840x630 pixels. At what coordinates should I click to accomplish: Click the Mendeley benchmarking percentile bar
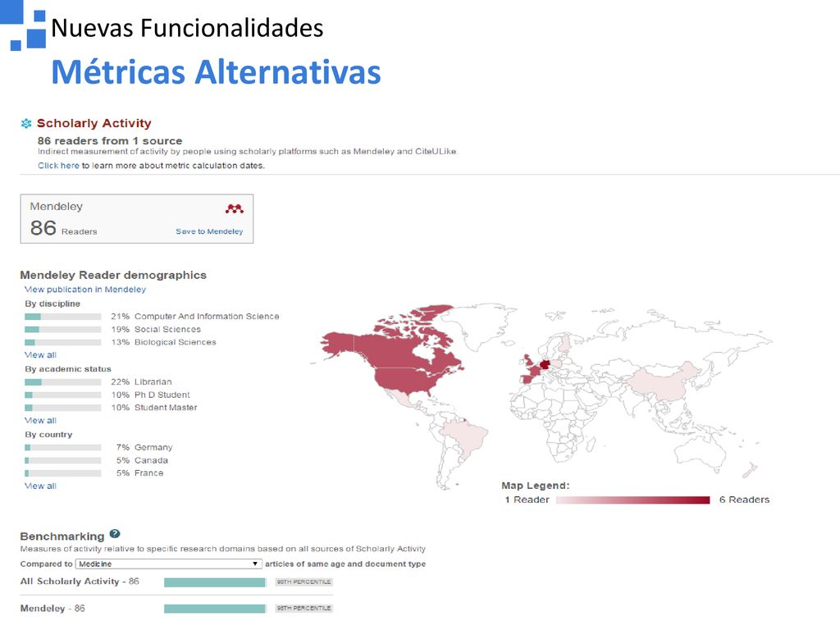pyautogui.click(x=215, y=609)
